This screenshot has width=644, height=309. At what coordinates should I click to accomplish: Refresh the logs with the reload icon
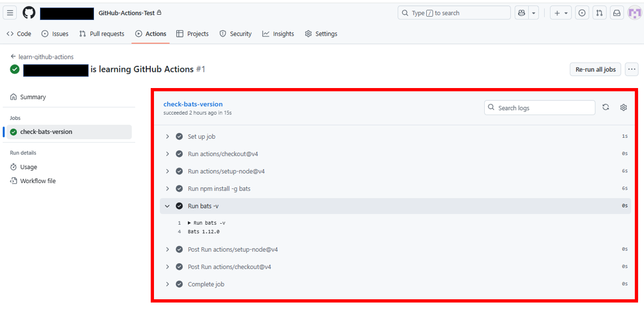tap(606, 108)
